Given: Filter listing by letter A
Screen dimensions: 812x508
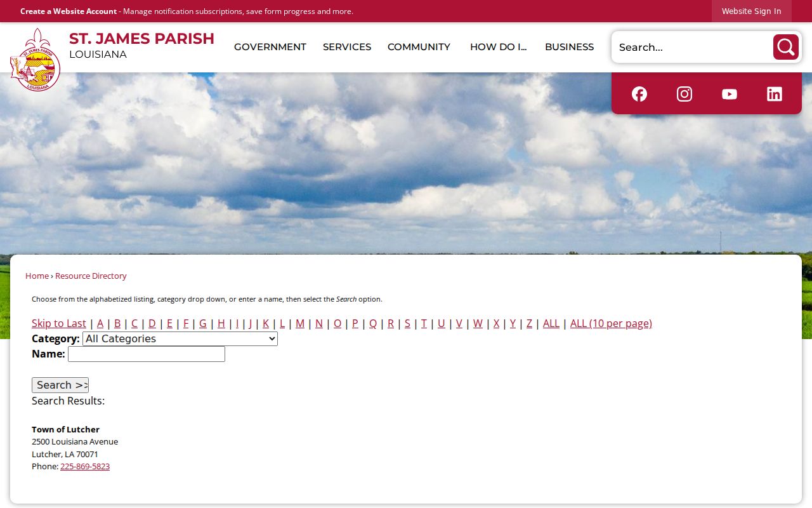Looking at the screenshot, I should point(100,324).
